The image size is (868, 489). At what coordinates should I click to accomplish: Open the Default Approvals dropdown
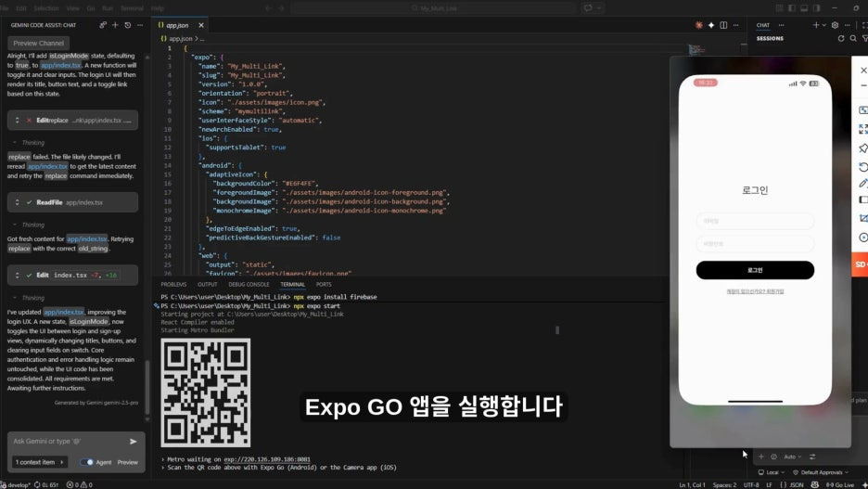click(821, 472)
